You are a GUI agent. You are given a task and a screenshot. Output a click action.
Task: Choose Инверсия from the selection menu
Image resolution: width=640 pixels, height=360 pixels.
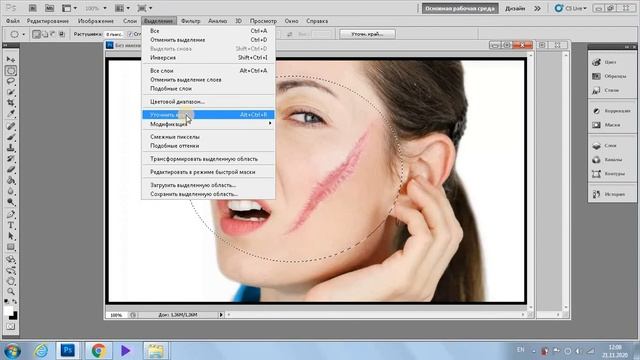click(x=208, y=58)
